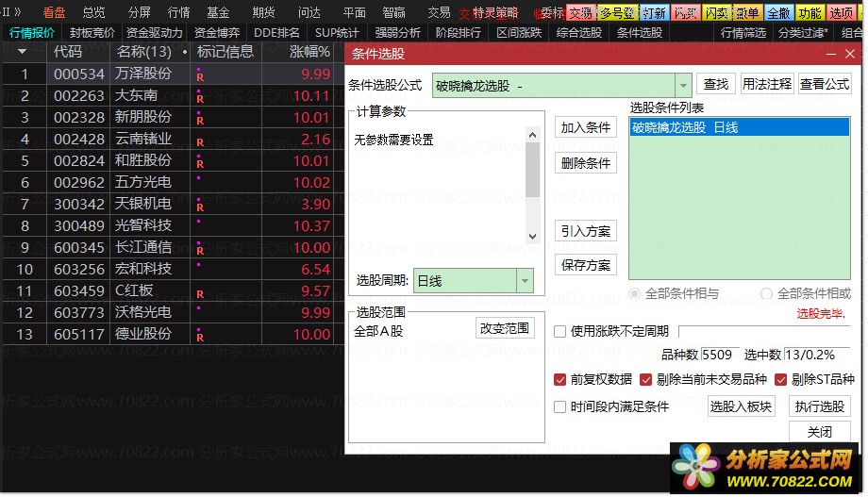Open the 条件选股公式 formula dropdown
The width and height of the screenshot is (868, 497).
tap(682, 86)
